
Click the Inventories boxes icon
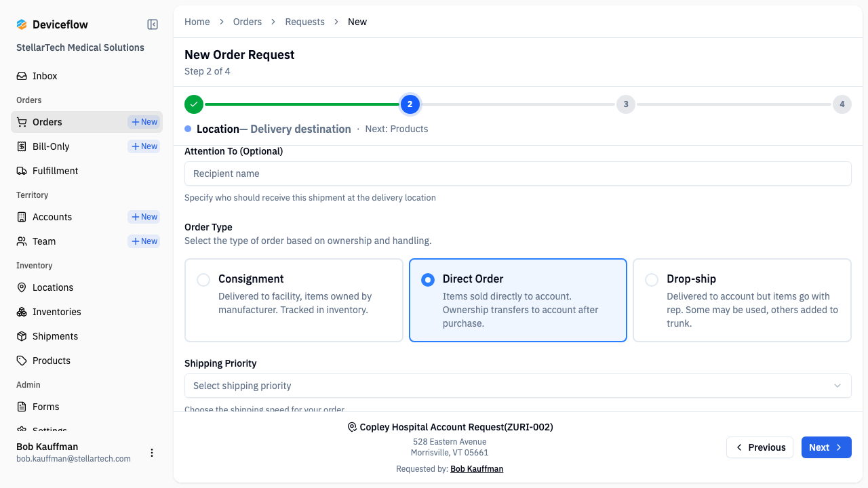[22, 312]
